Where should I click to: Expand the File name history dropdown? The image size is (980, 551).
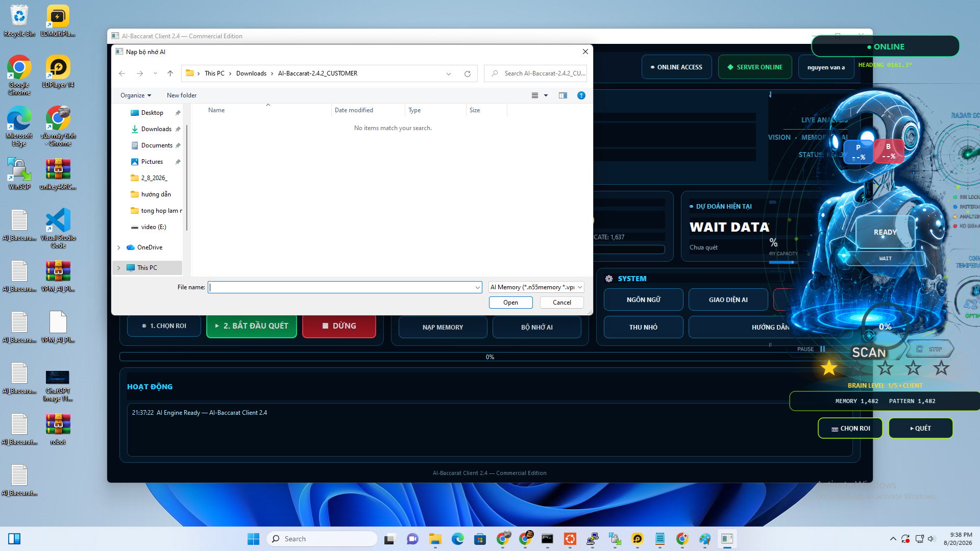click(477, 287)
